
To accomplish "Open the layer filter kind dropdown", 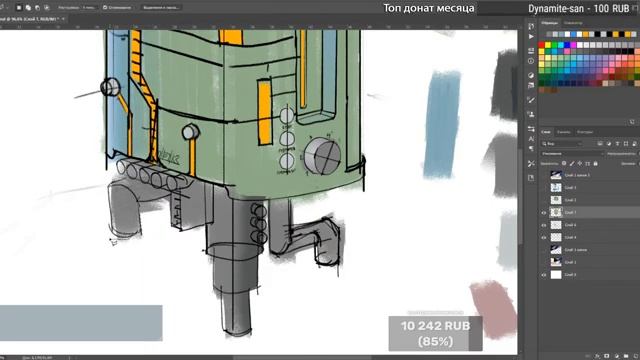I will point(562,144).
